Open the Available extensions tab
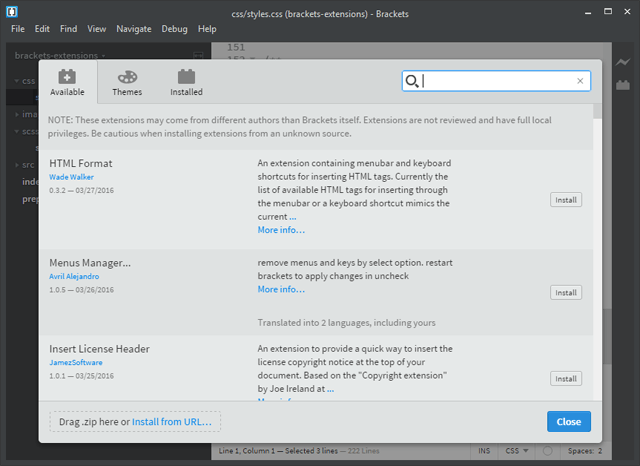The image size is (640, 466). [x=67, y=82]
